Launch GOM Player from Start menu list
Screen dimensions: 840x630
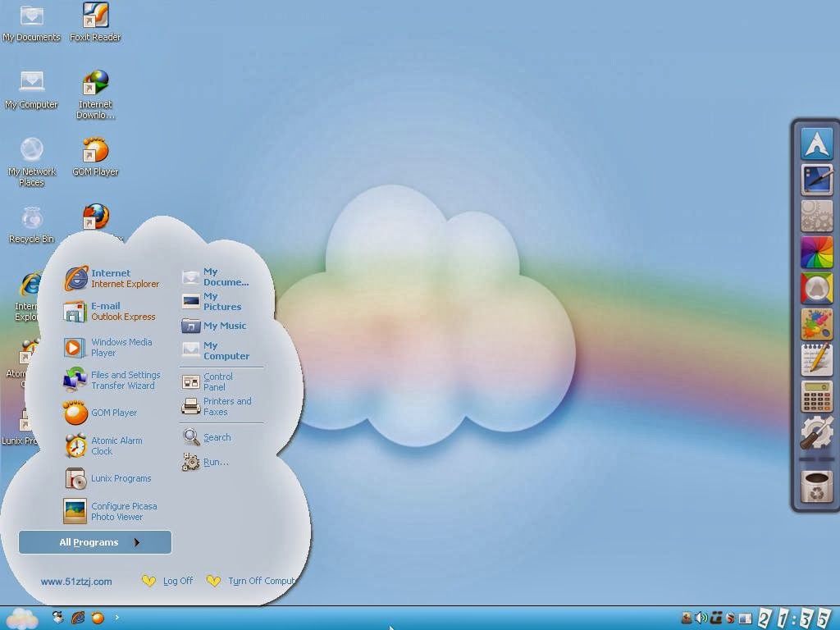coord(100,413)
